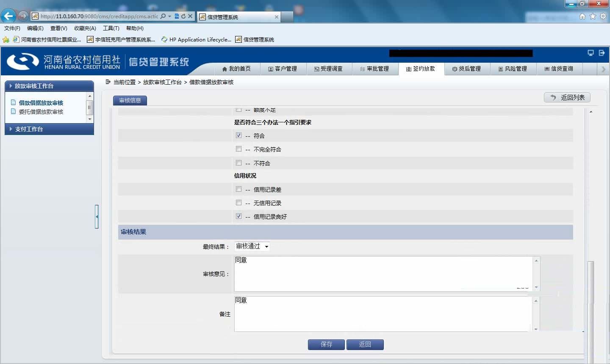The image size is (610, 364).
Task: Click into the 备注 text area
Action: click(383, 314)
